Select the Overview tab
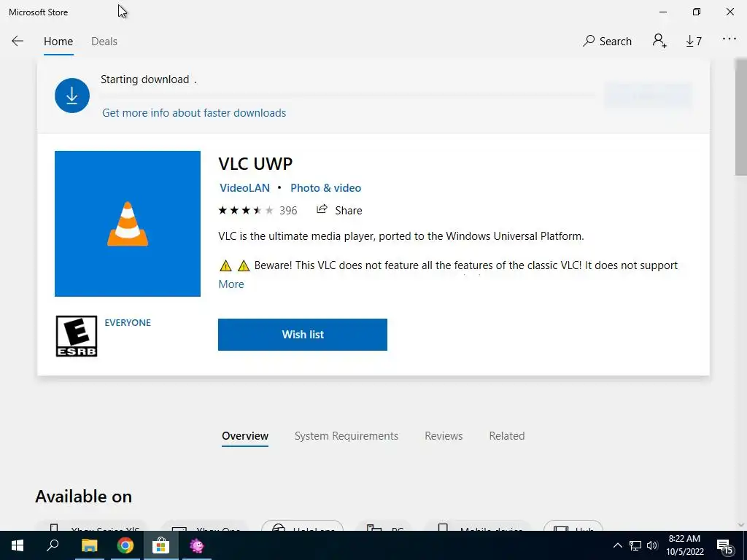747x560 pixels. tap(245, 436)
